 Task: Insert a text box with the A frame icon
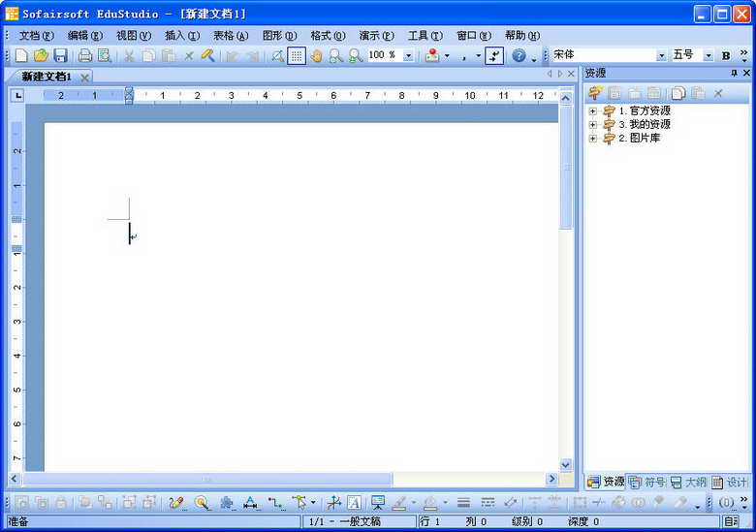coord(355,503)
